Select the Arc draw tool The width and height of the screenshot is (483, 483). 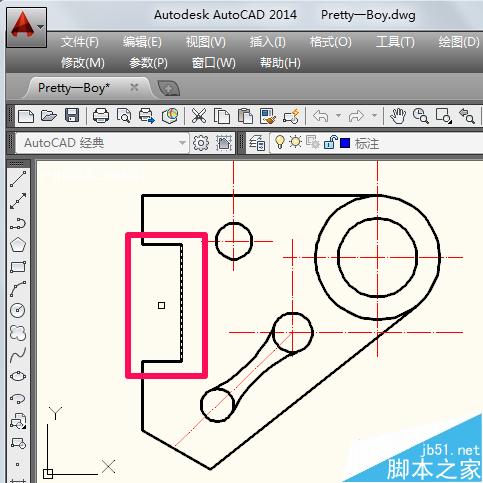pos(18,289)
